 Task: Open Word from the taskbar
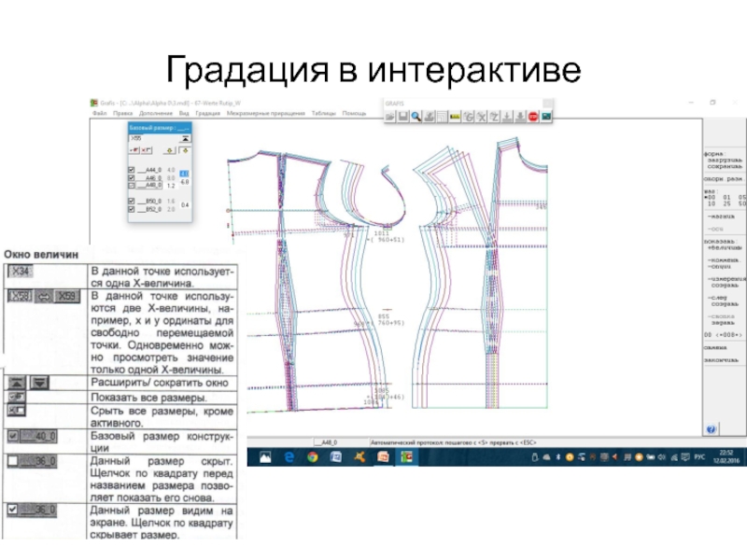pos(336,457)
